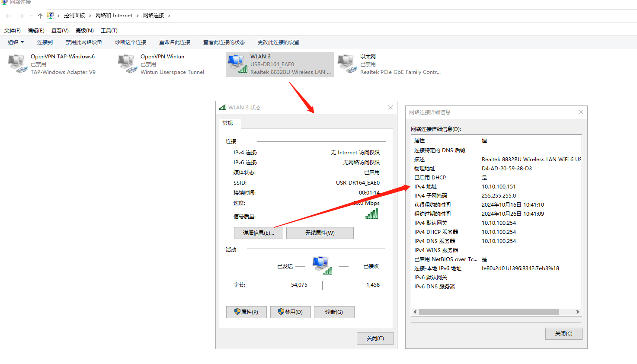
Task: Open the 文件(F) menu
Action: point(13,31)
